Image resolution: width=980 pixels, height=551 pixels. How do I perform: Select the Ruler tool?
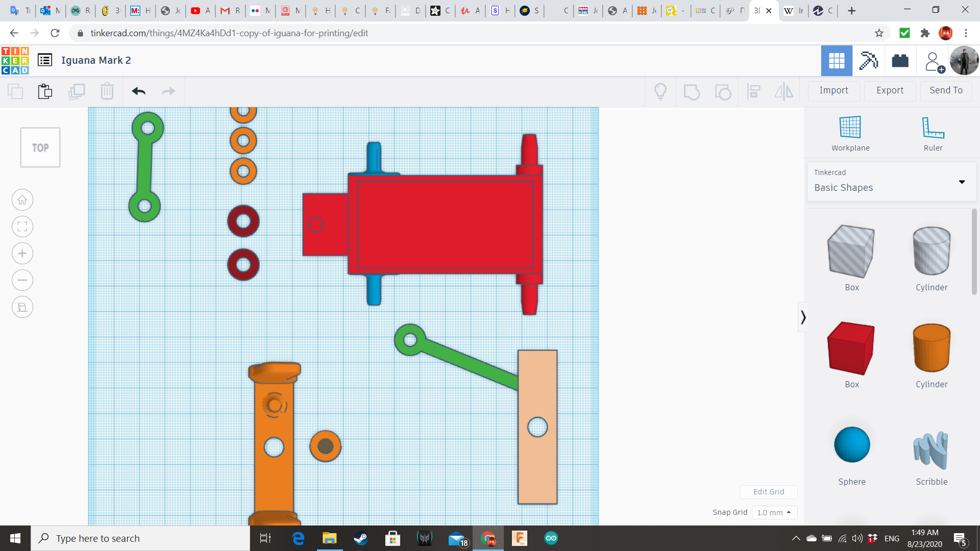[933, 134]
